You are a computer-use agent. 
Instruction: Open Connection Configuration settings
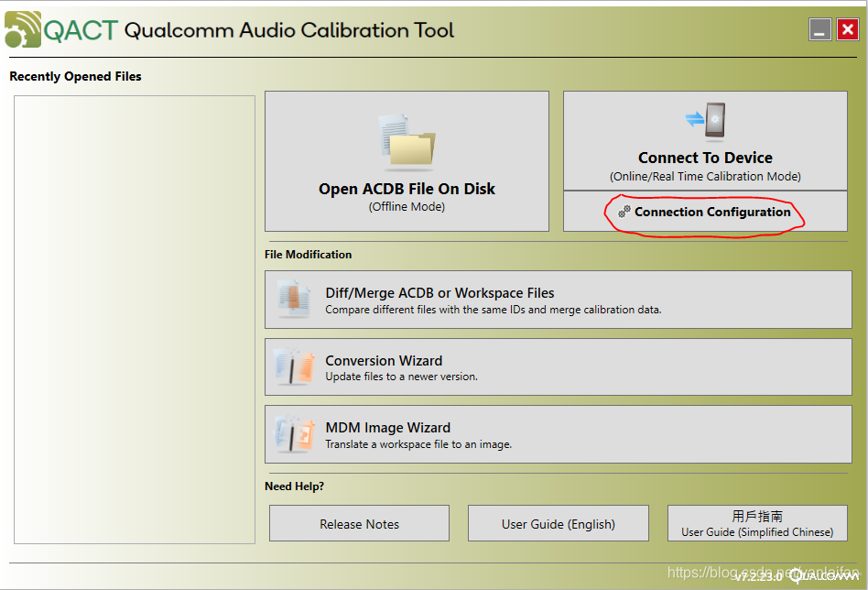[x=705, y=212]
